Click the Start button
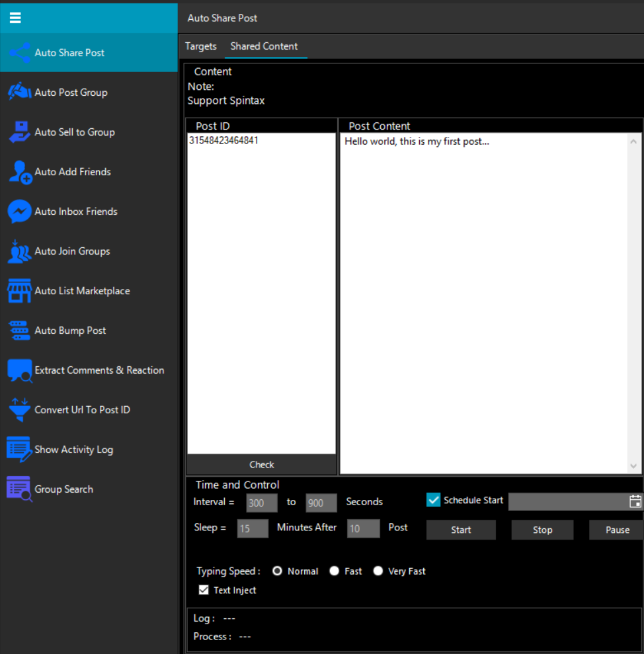This screenshot has width=644, height=654. tap(461, 530)
